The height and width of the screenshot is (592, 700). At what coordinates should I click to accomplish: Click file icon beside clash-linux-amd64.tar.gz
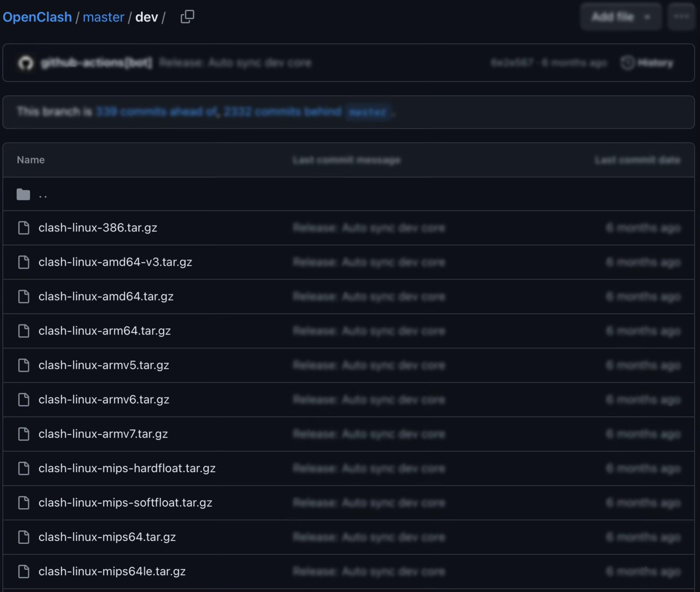24,296
